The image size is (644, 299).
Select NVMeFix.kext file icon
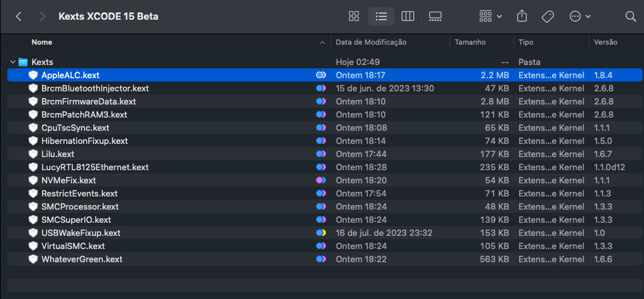(x=34, y=180)
